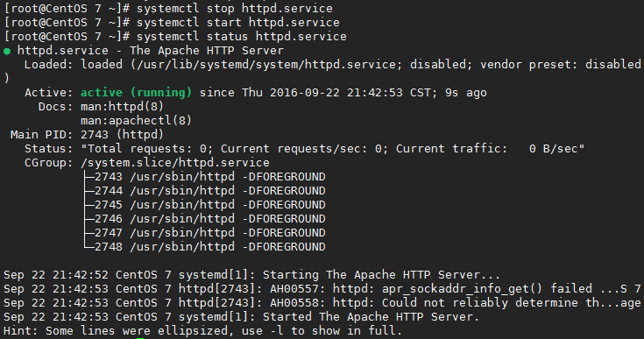This screenshot has height=339, width=644.
Task: Click the 'systemctl status httpd.service' command
Action: 242,36
